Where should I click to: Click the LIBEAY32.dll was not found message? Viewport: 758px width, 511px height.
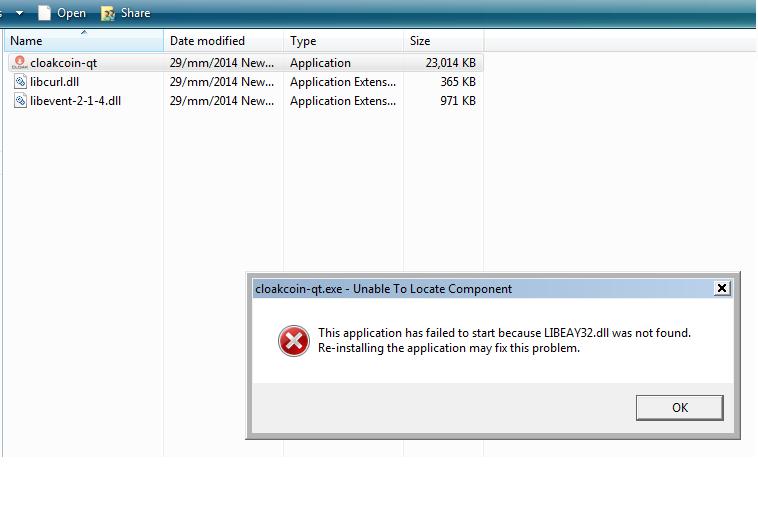pos(504,333)
